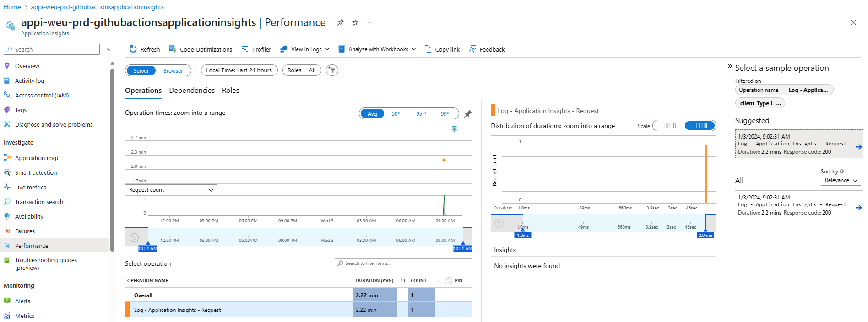The width and height of the screenshot is (868, 322).
Task: Select Log - Application Insights - Request row
Action: pos(298,310)
